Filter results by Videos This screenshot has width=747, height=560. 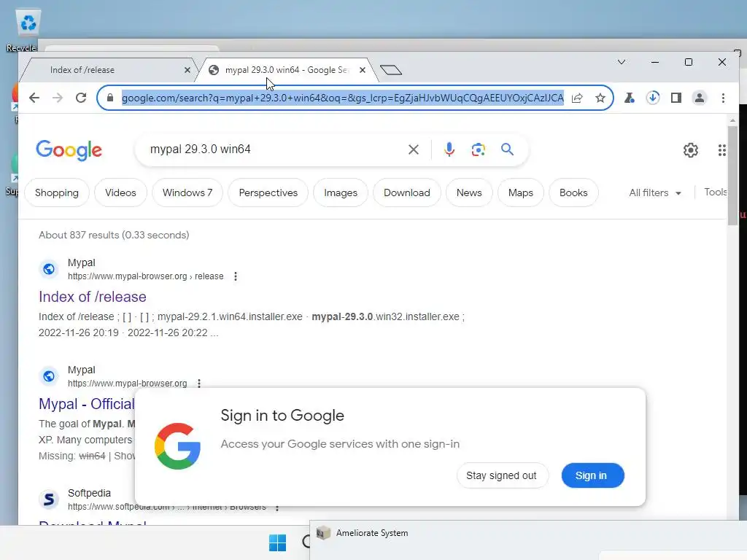(x=120, y=192)
